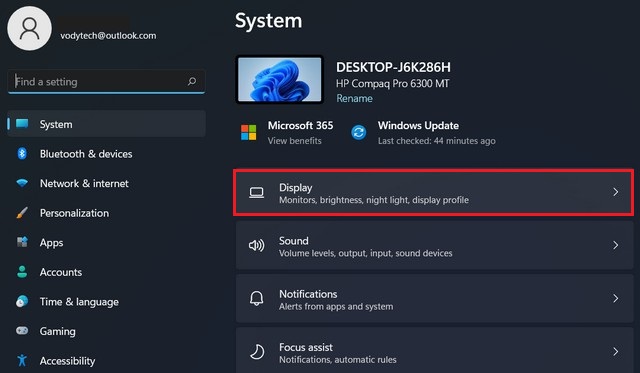Click the HP Compaq Pro 6300 MT text
The width and height of the screenshot is (640, 373).
(393, 84)
